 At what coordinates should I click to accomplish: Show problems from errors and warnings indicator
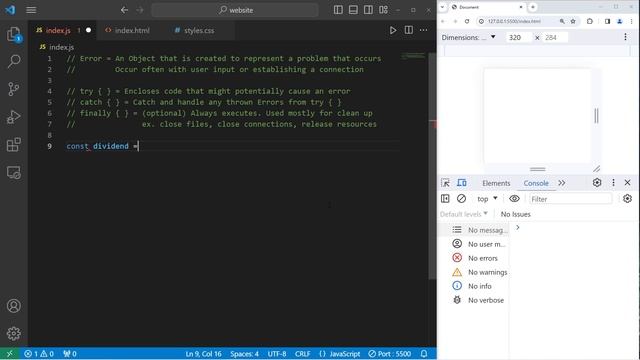click(x=39, y=354)
